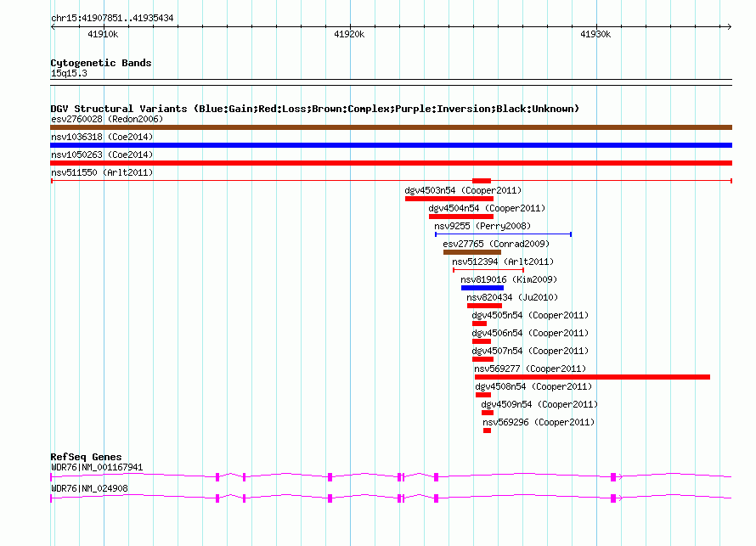Select dgv4505n54 (Cooper2011) label

coord(530,315)
